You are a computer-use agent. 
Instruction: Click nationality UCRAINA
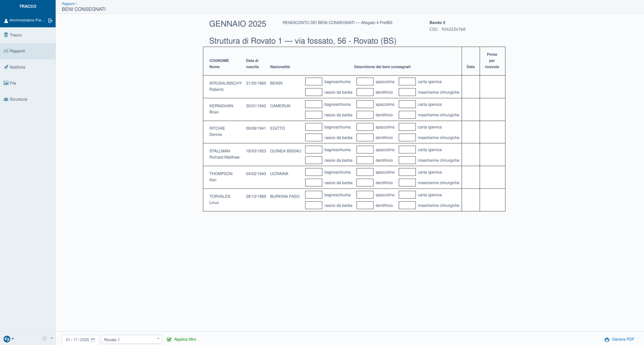point(279,174)
